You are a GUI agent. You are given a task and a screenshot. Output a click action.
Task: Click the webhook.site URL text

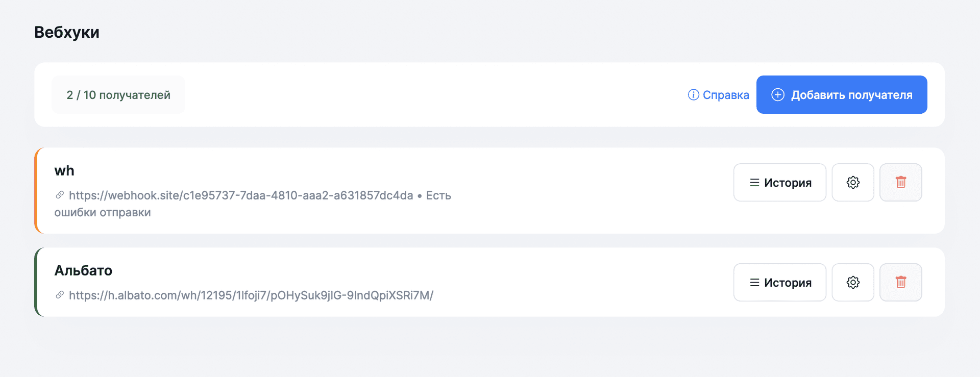click(241, 195)
